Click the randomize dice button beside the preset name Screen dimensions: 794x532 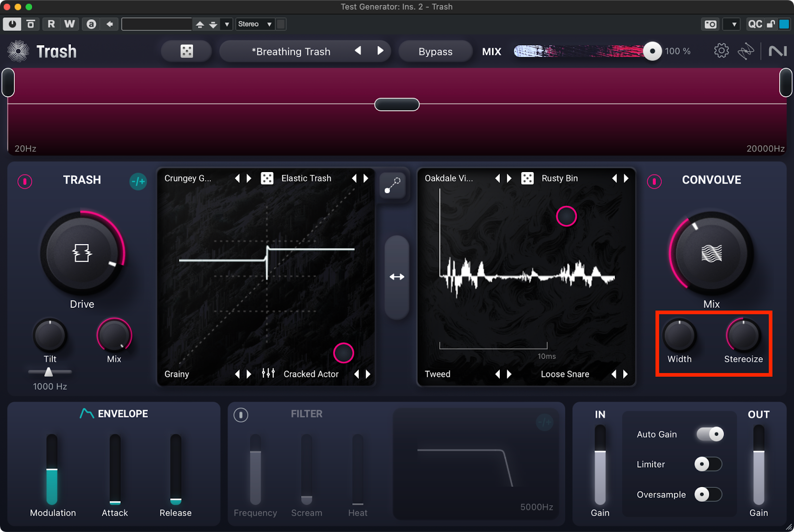click(187, 51)
